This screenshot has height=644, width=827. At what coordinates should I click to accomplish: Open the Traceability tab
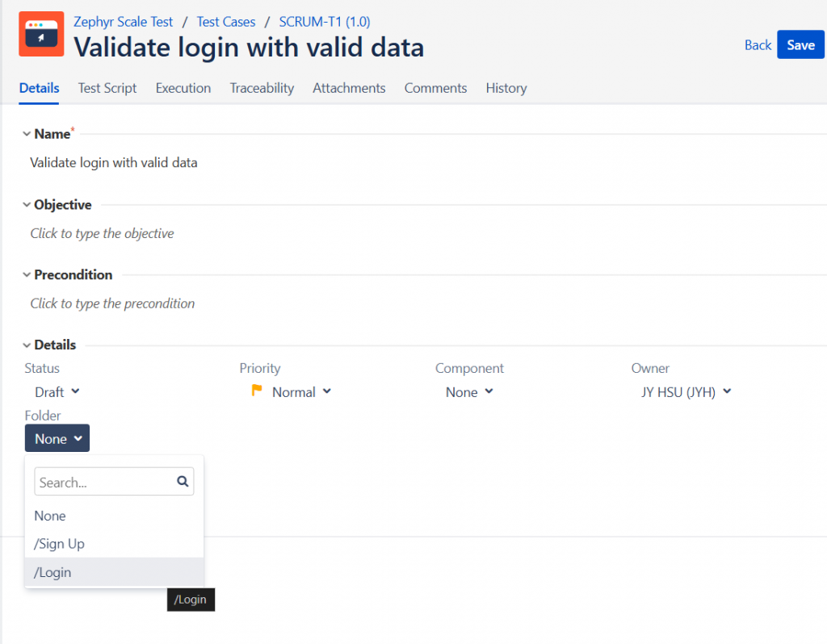coord(262,88)
